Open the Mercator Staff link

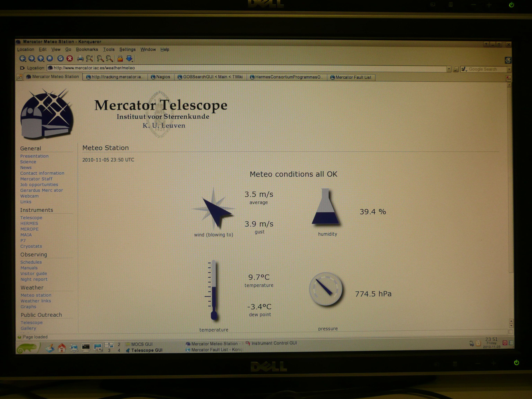tap(36, 179)
